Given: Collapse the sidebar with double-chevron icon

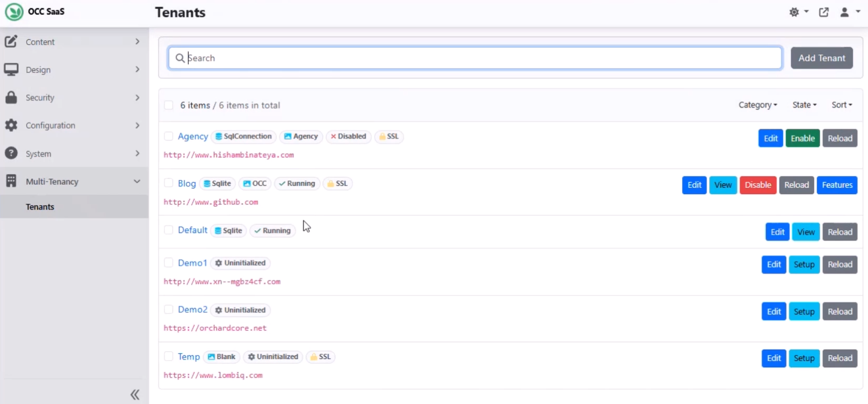Looking at the screenshot, I should 135,395.
